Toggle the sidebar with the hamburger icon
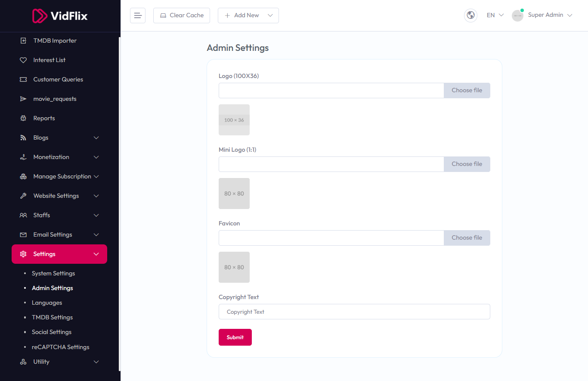588x381 pixels. click(x=138, y=15)
